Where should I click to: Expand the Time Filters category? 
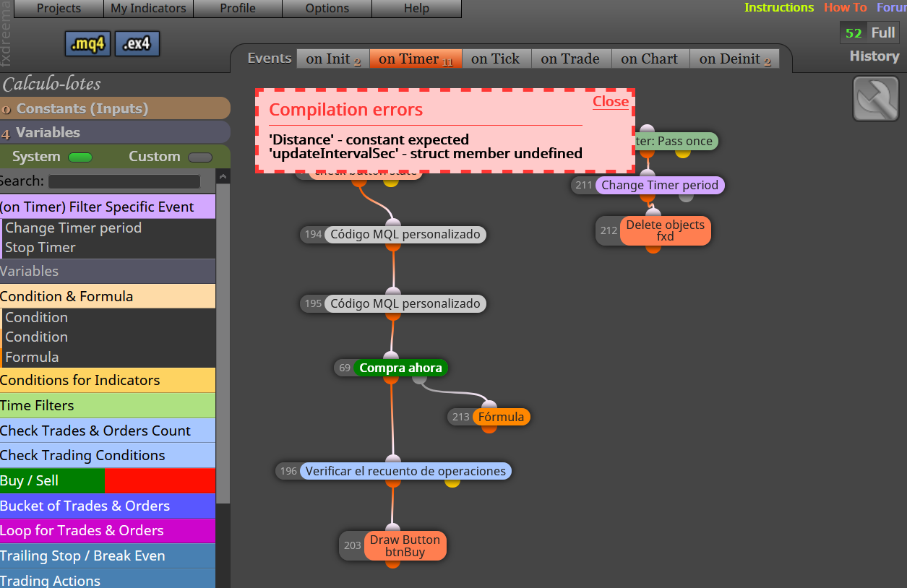pyautogui.click(x=108, y=405)
